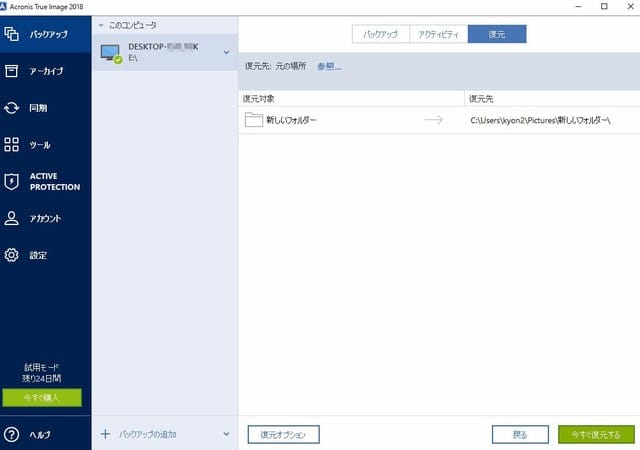Switch to the バックアップ tab

(x=380, y=34)
